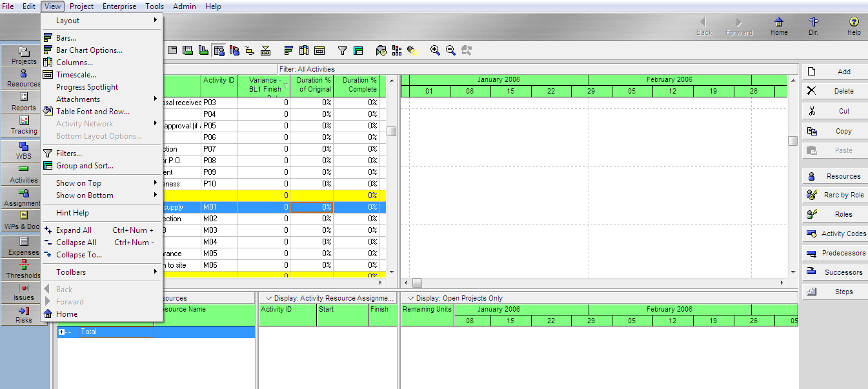Open the Display: Open Projects Only dropdown
The height and width of the screenshot is (389, 868).
[411, 298]
